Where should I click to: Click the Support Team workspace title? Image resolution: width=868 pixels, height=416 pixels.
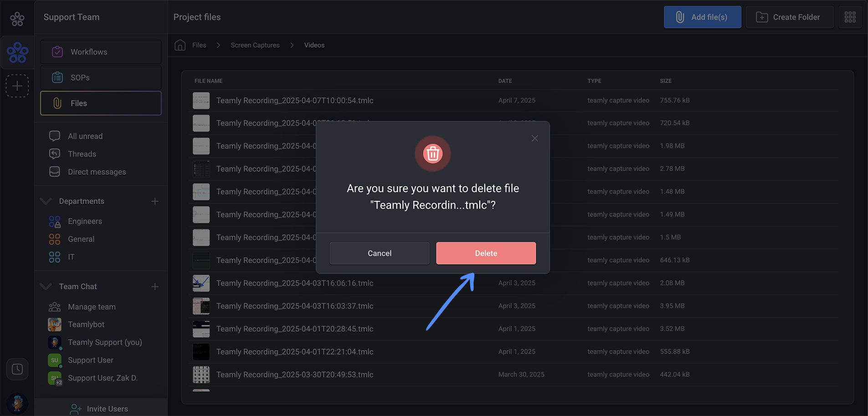(x=72, y=17)
